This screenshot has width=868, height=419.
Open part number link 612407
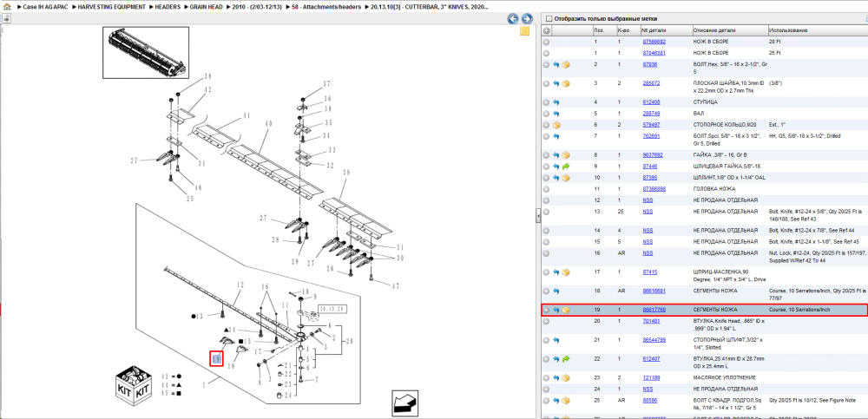tap(651, 358)
